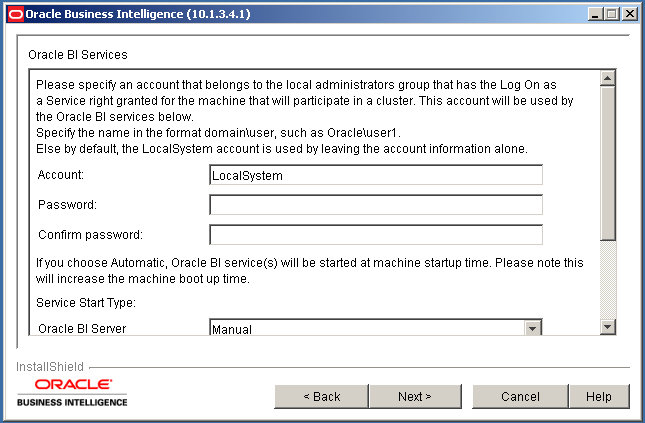Open the Help button
The width and height of the screenshot is (645, 423).
click(599, 397)
